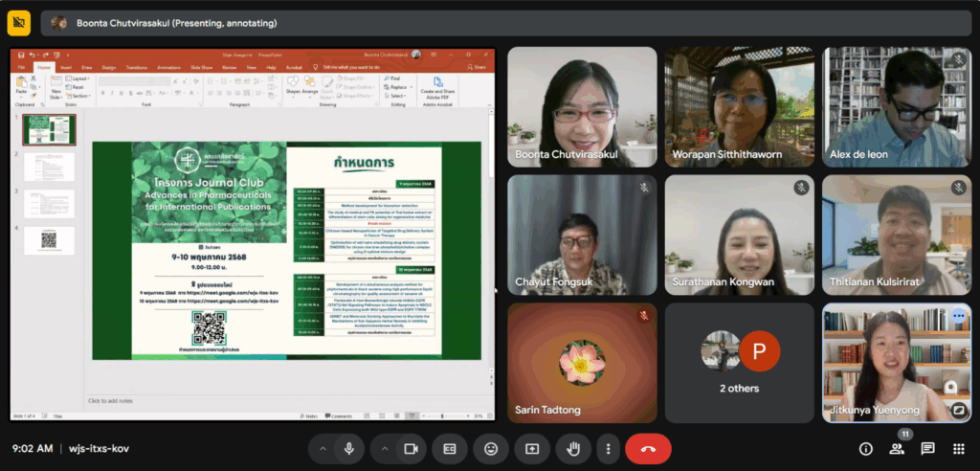The height and width of the screenshot is (471, 980).
Task: Open the Meet chat panel icon
Action: click(927, 448)
